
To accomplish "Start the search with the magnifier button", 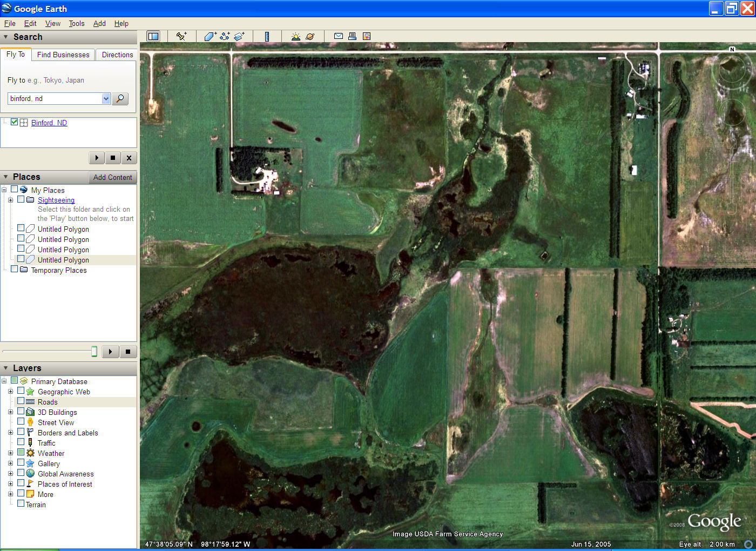I will click(x=120, y=98).
